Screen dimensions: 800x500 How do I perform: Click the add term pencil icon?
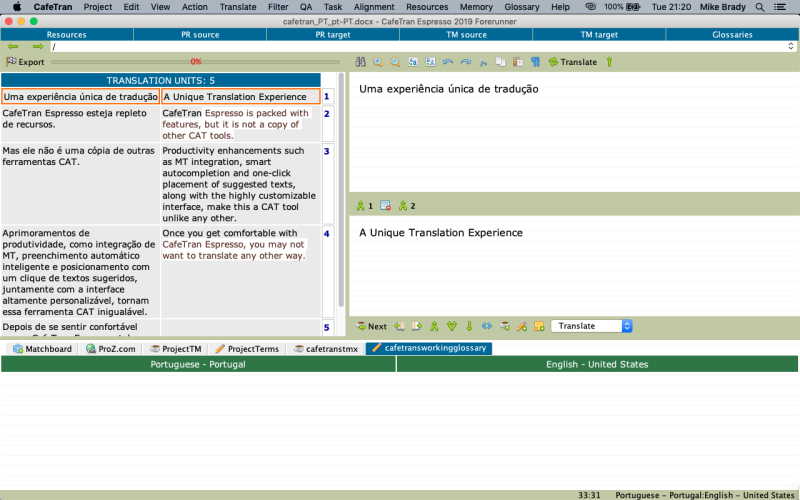(522, 326)
